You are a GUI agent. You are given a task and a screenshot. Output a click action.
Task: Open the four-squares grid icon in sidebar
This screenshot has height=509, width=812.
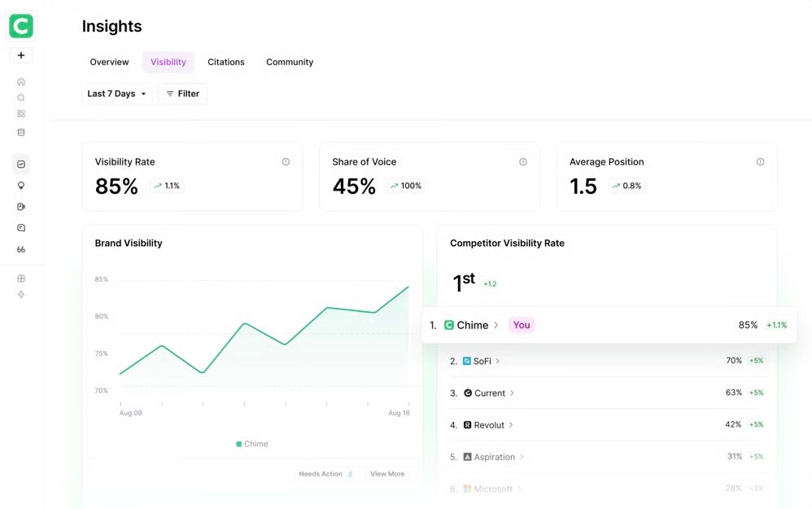(x=21, y=114)
